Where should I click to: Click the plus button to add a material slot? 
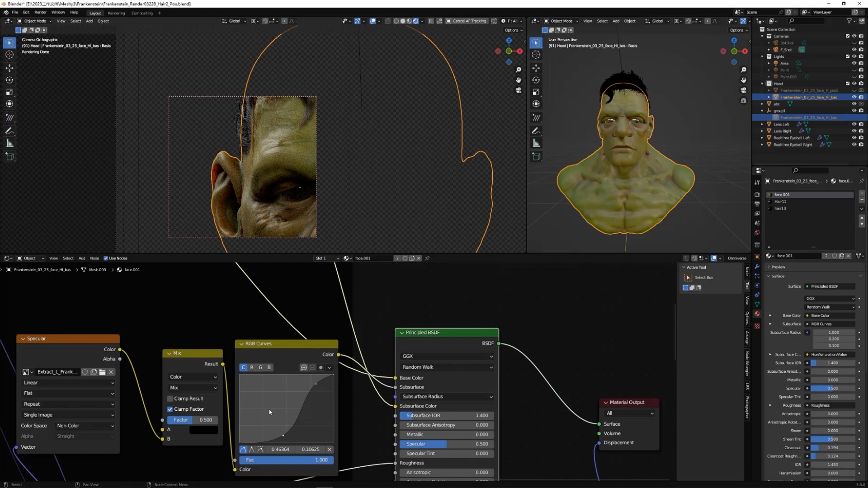click(861, 193)
